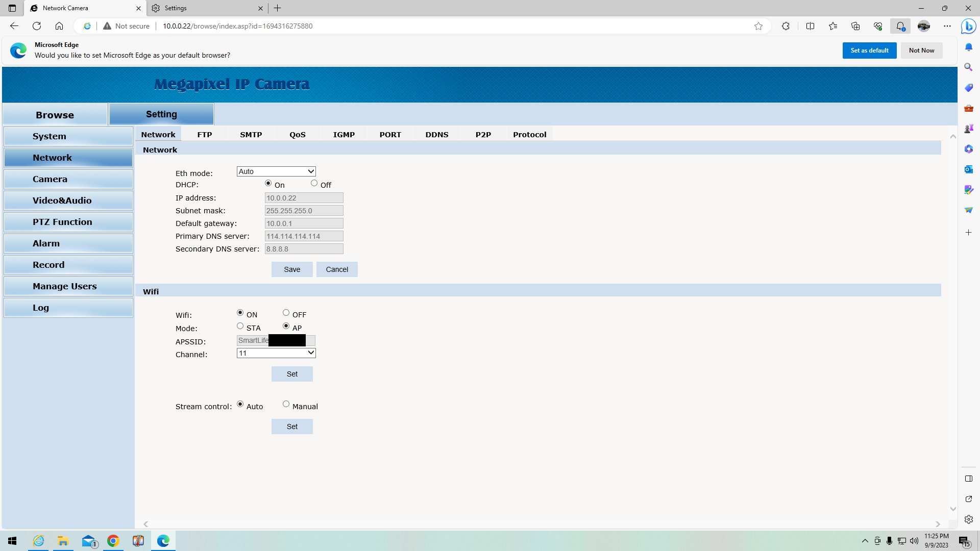Add page to favorites star icon
This screenshot has height=551, width=980.
pos(758,26)
